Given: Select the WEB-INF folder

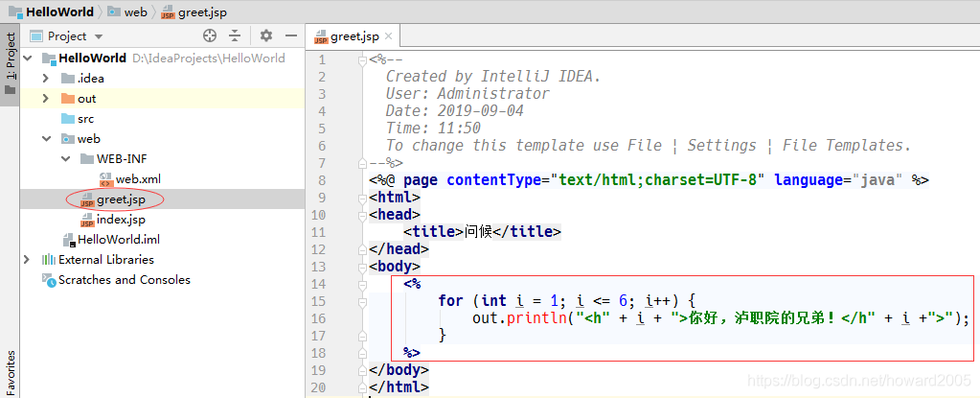Looking at the screenshot, I should [x=122, y=158].
